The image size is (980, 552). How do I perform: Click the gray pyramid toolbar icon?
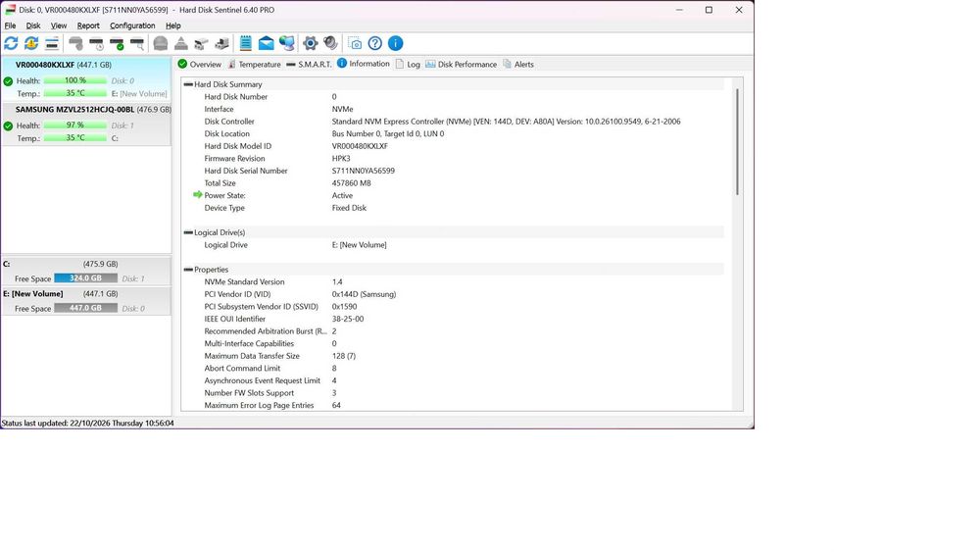(x=180, y=43)
